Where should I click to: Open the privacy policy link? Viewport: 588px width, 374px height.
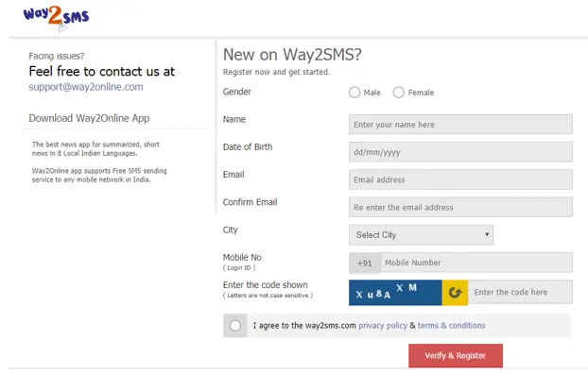click(x=383, y=326)
